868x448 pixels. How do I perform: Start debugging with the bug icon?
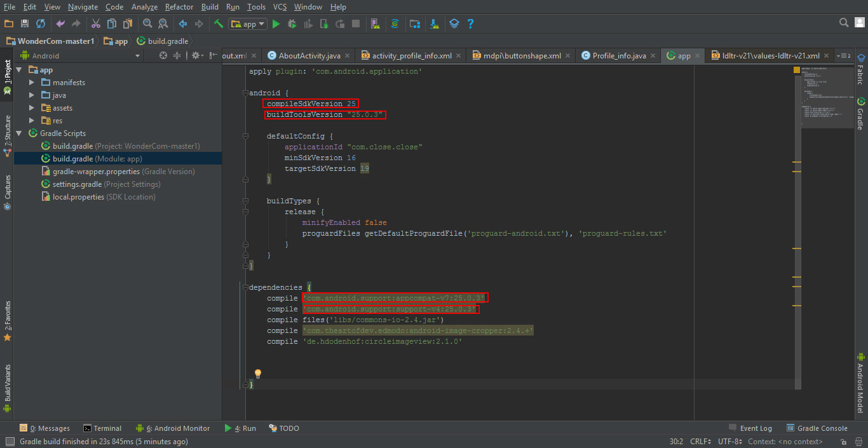click(x=292, y=24)
